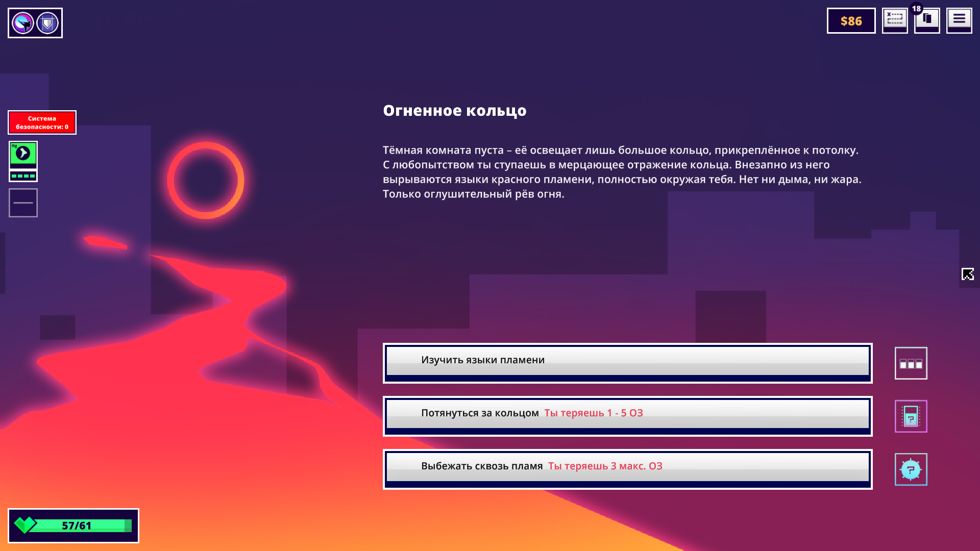Open the dashed-lines log icon near money

[x=894, y=20]
